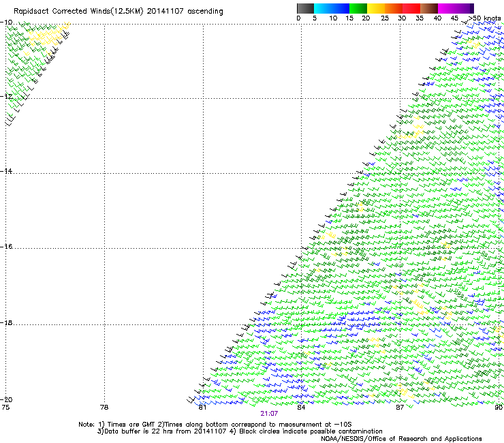The image size is (504, 443).
Task: Click the green 15-20 knots legend segment
Action: [358, 8]
